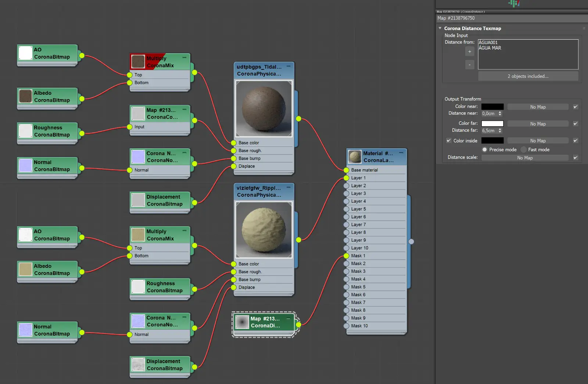The image size is (588, 384).
Task: Click the Roughness CoronaBitmap preview icon
Action: tap(25, 131)
